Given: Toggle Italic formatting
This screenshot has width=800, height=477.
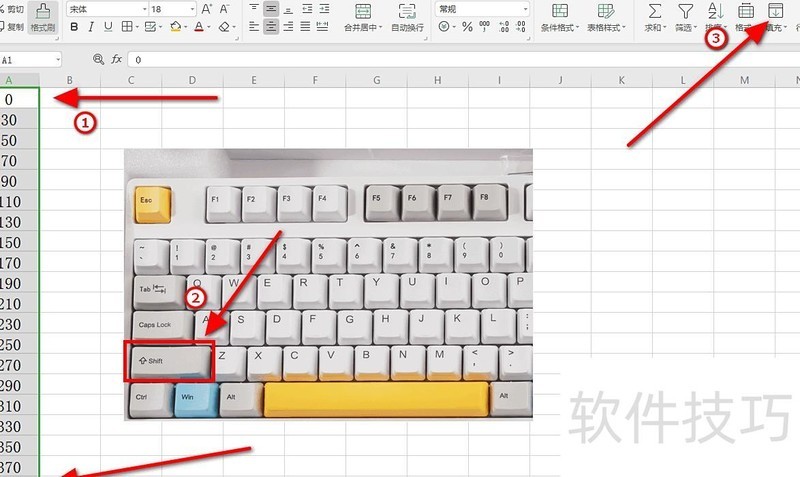Looking at the screenshot, I should [x=91, y=27].
